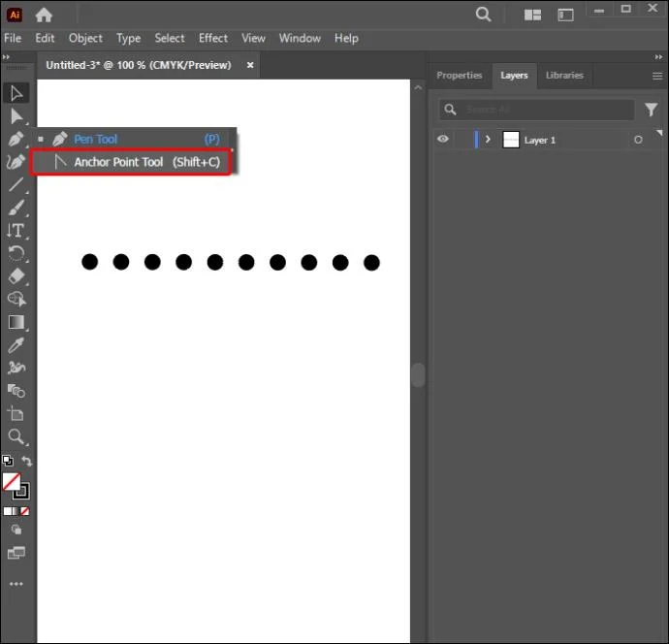Click Layer 1 target circle
The image size is (669, 644).
coord(638,140)
